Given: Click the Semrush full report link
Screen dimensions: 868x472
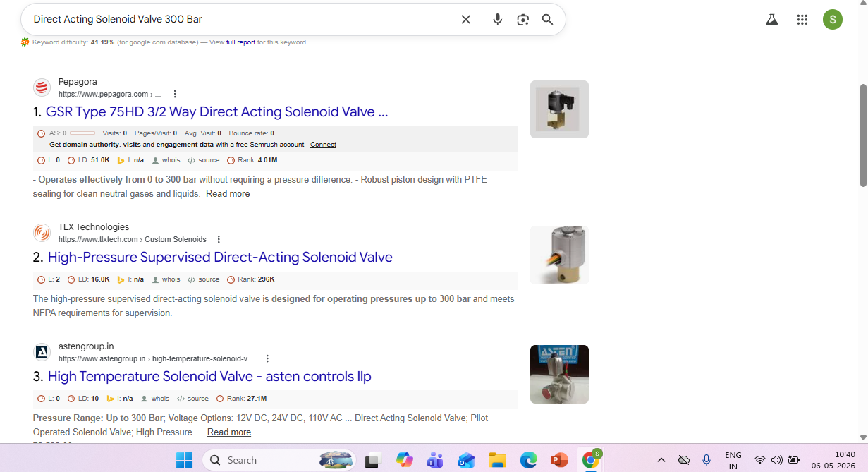Looking at the screenshot, I should coord(240,42).
